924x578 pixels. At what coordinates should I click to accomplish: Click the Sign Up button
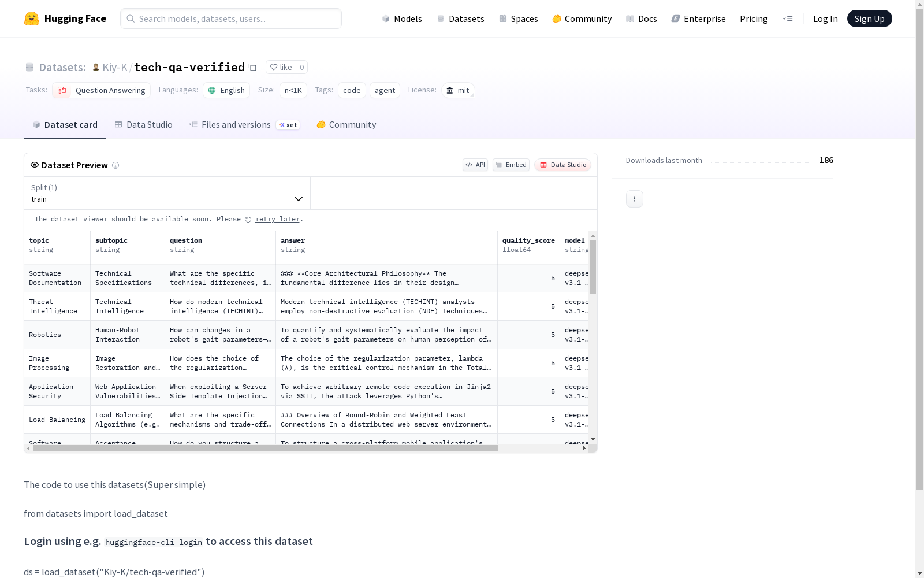[x=870, y=18]
